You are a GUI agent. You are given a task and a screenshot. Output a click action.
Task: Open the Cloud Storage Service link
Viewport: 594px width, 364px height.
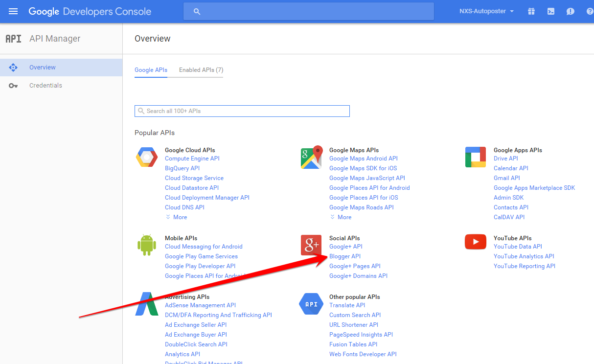pos(194,178)
